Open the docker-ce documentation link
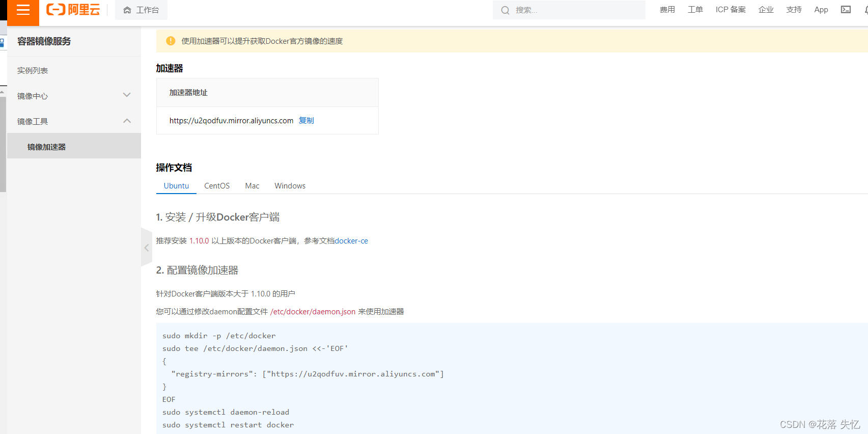868x434 pixels. click(x=351, y=240)
